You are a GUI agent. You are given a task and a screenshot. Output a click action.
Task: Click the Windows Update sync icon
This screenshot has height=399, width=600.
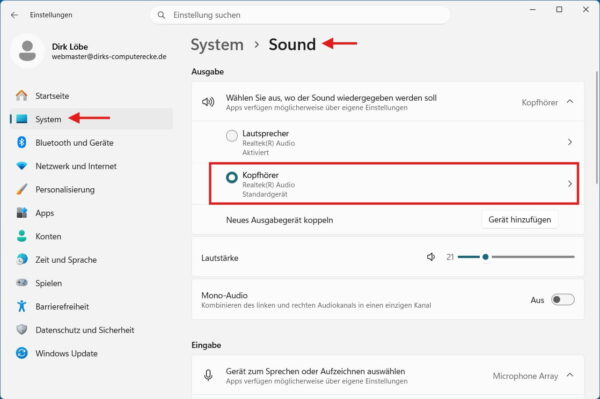(x=22, y=353)
